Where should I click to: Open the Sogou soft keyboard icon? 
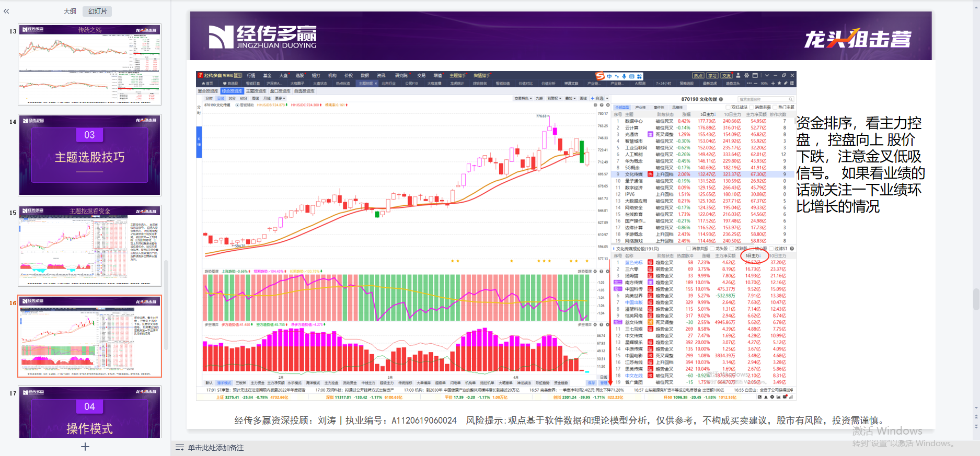[x=632, y=76]
